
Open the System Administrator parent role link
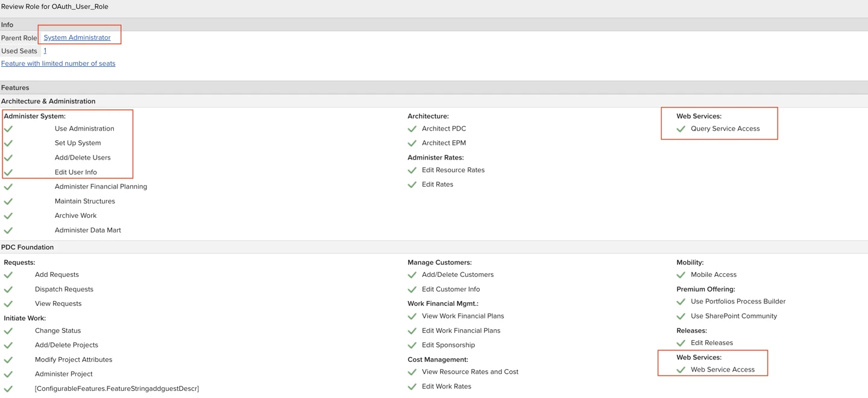click(77, 37)
